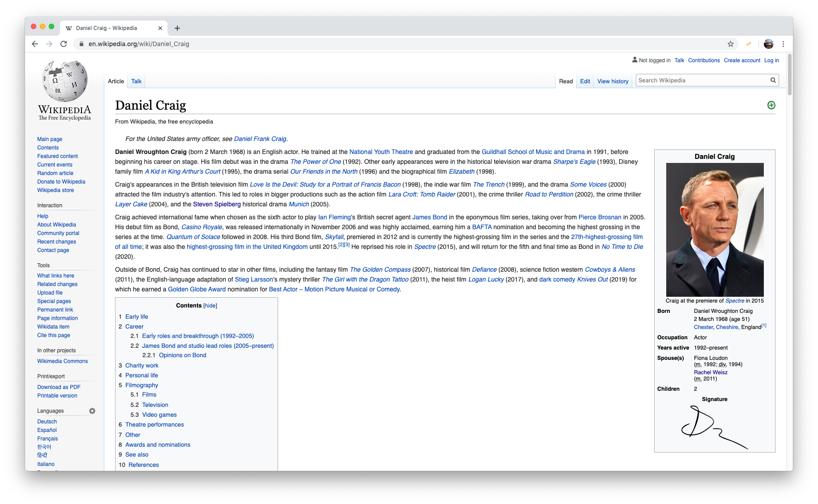Jump to Opinions on Bond subsection
818x504 pixels.
click(x=183, y=355)
